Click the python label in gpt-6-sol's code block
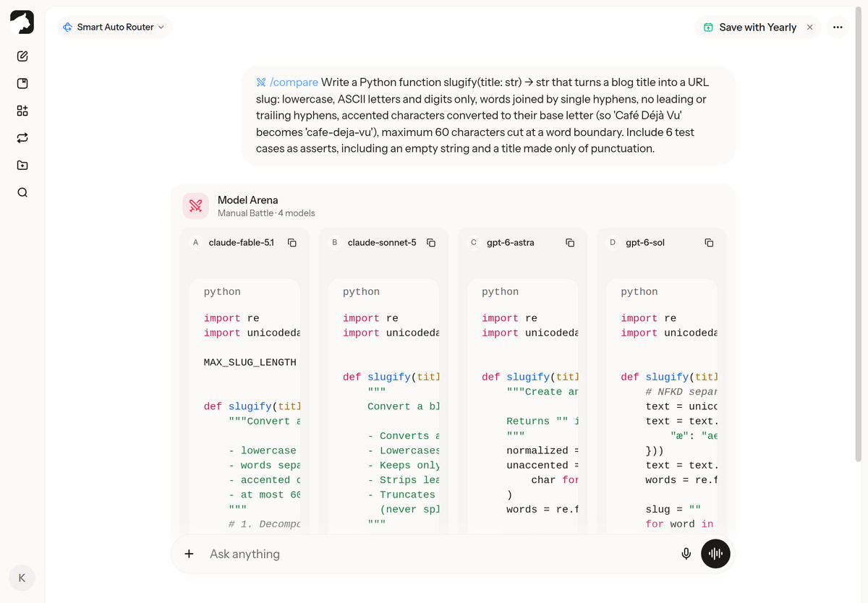The width and height of the screenshot is (868, 603). point(639,292)
